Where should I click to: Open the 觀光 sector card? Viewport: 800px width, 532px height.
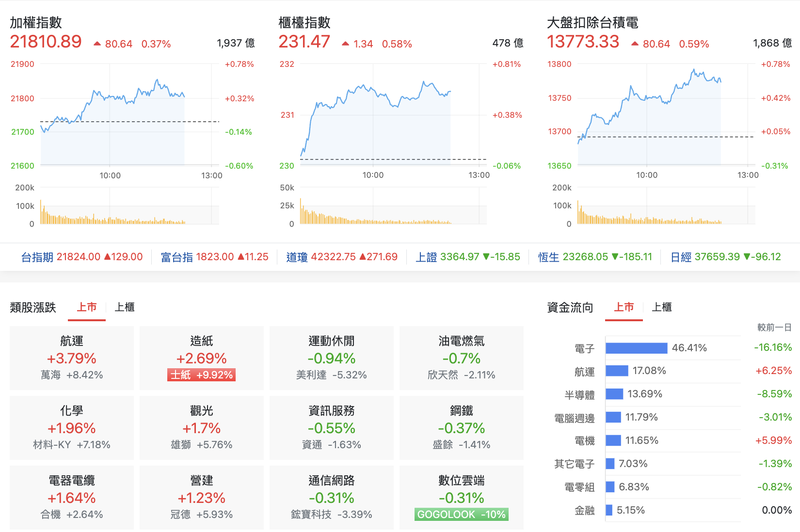coord(202,428)
